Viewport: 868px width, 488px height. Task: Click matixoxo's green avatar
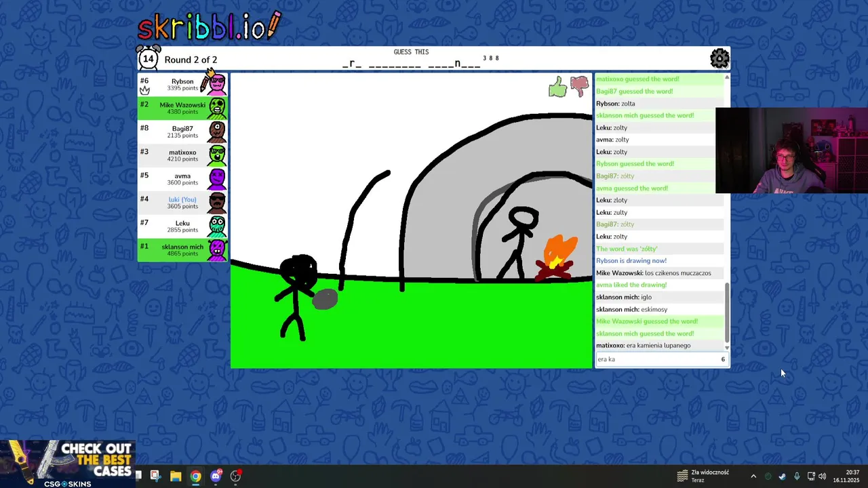[217, 155]
